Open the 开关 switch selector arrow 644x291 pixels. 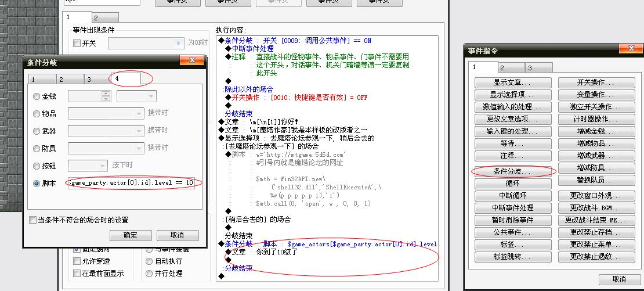(178, 43)
